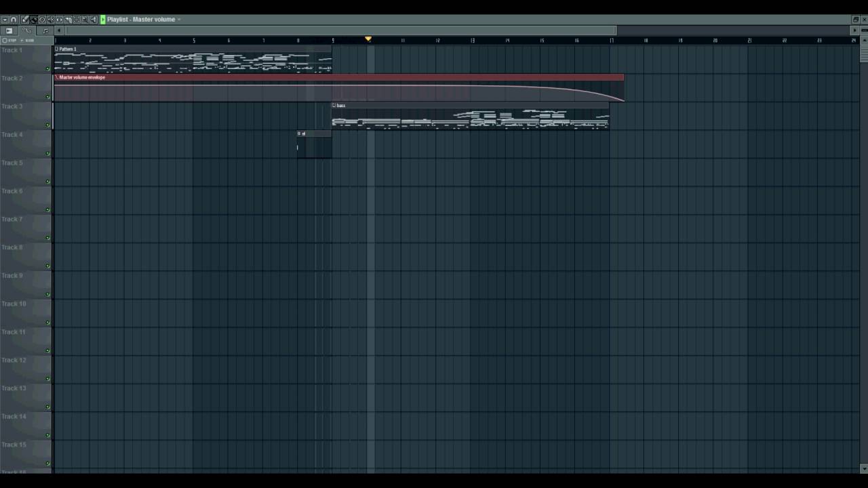
Task: Mute Track 10 with its green light
Action: pos(47,322)
